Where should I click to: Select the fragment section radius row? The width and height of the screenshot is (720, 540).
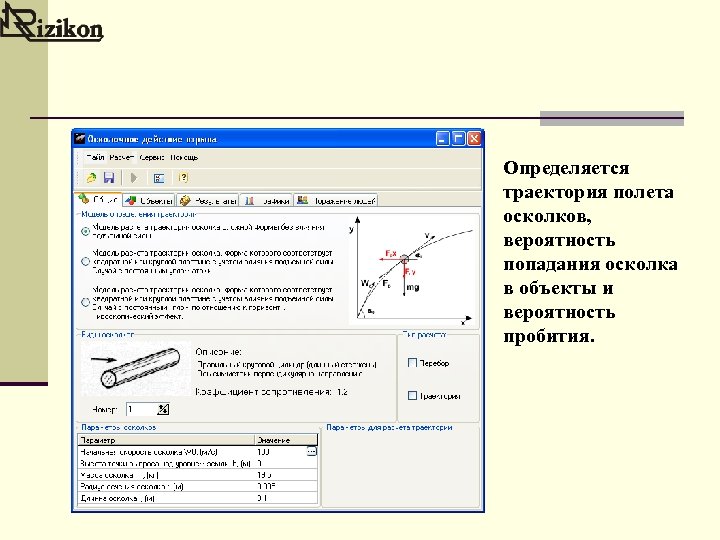[197, 487]
